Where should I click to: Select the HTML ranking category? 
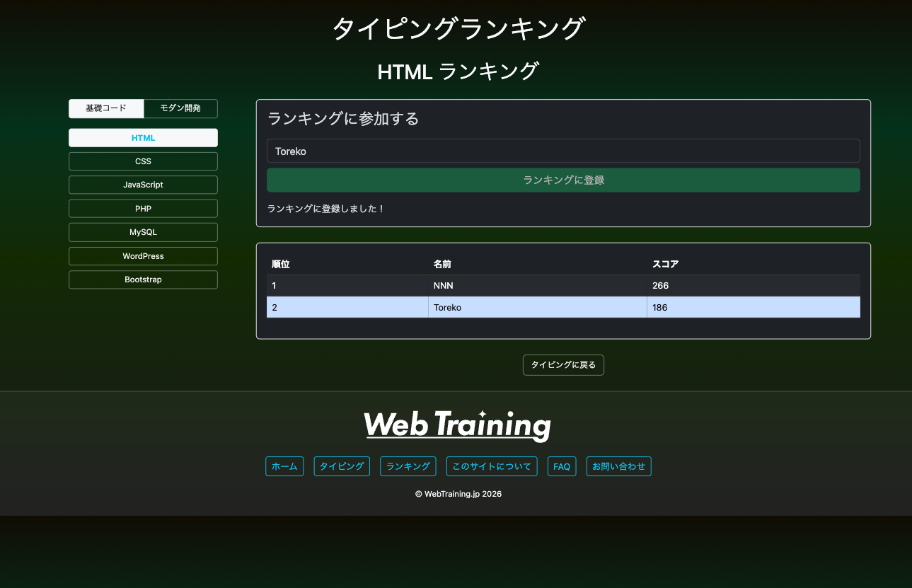143,138
